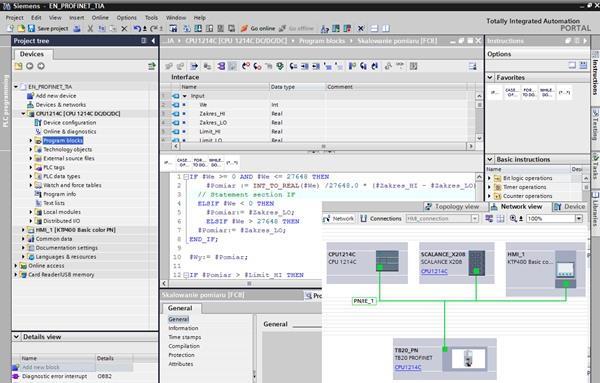Collapse the Details view section
Image resolution: width=600 pixels, height=383 pixels.
point(16,337)
